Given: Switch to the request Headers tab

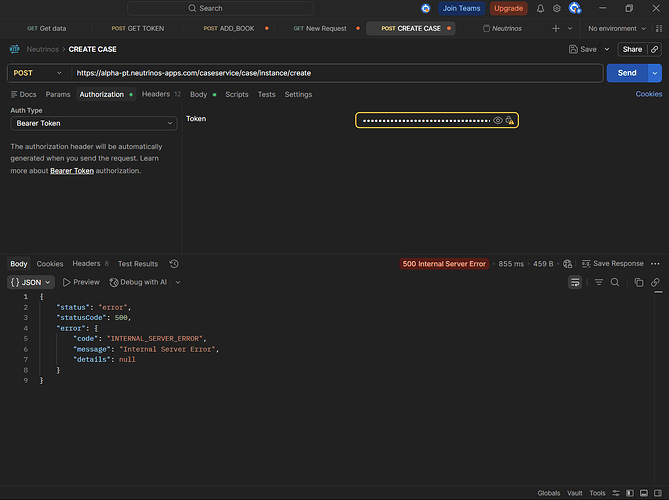Looking at the screenshot, I should pos(161,94).
